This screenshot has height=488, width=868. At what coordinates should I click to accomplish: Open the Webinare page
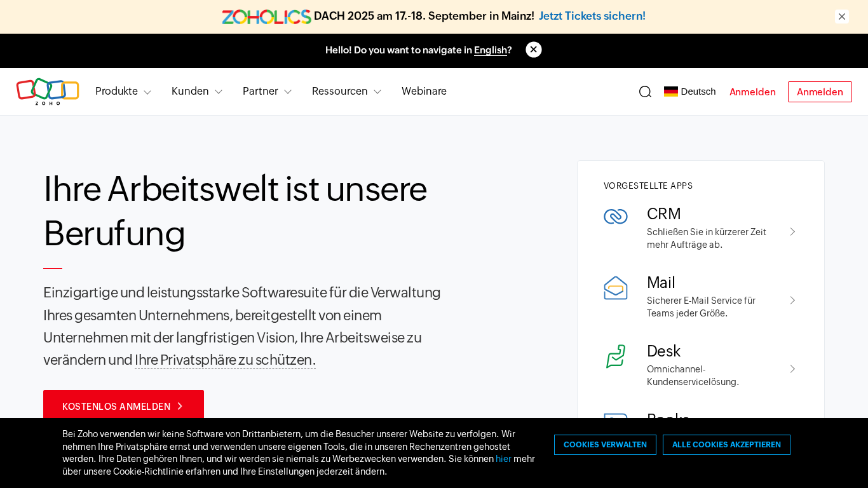pyautogui.click(x=424, y=91)
